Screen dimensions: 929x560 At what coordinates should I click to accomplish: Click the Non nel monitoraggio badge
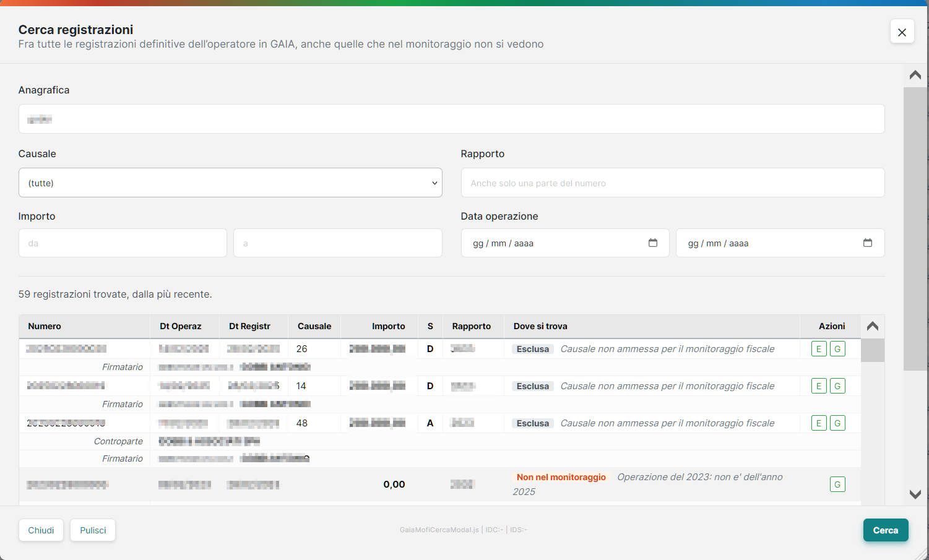tap(561, 477)
